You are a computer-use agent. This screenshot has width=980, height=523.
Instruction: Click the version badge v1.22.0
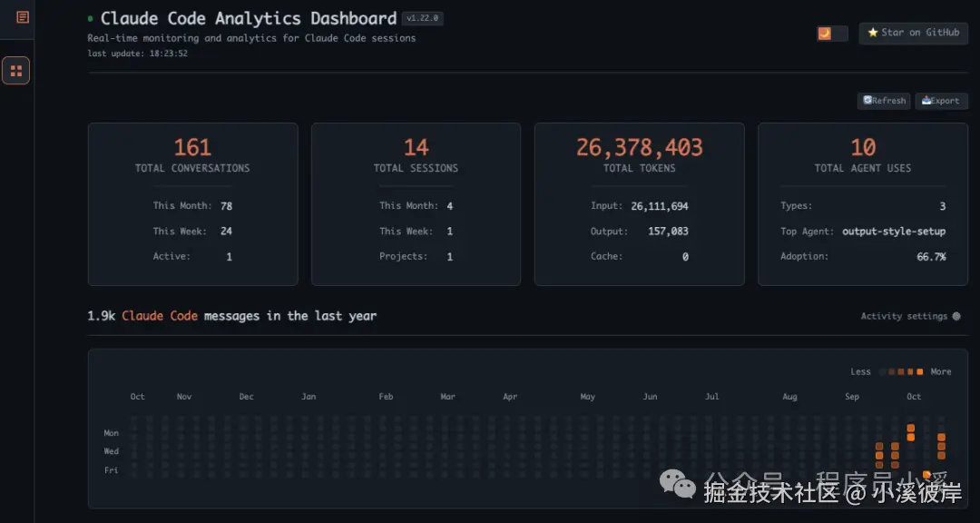[x=423, y=19]
